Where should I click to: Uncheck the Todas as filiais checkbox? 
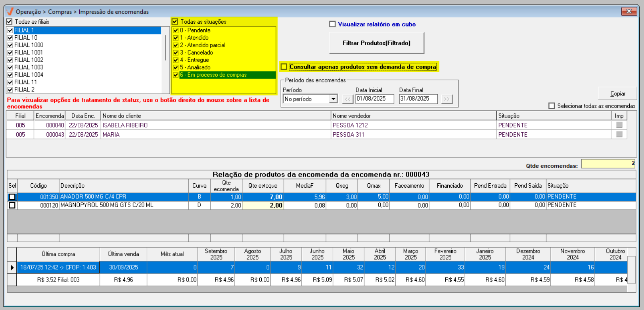(10, 22)
